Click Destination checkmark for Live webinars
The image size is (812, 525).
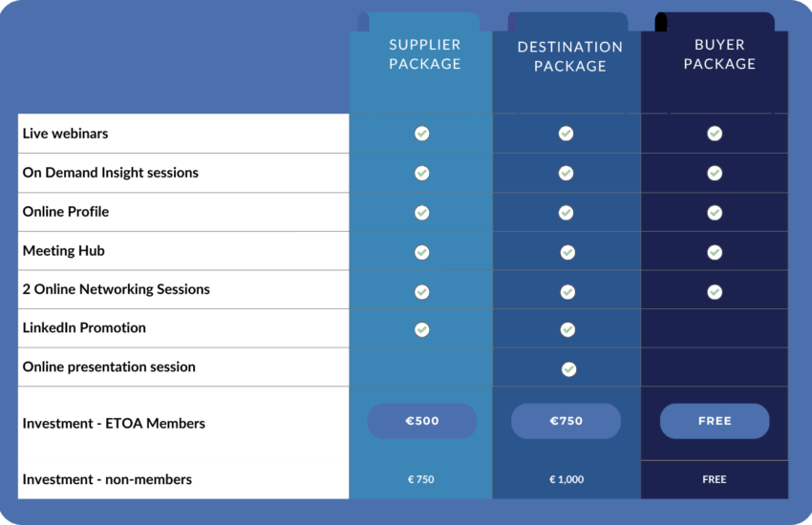click(x=566, y=134)
